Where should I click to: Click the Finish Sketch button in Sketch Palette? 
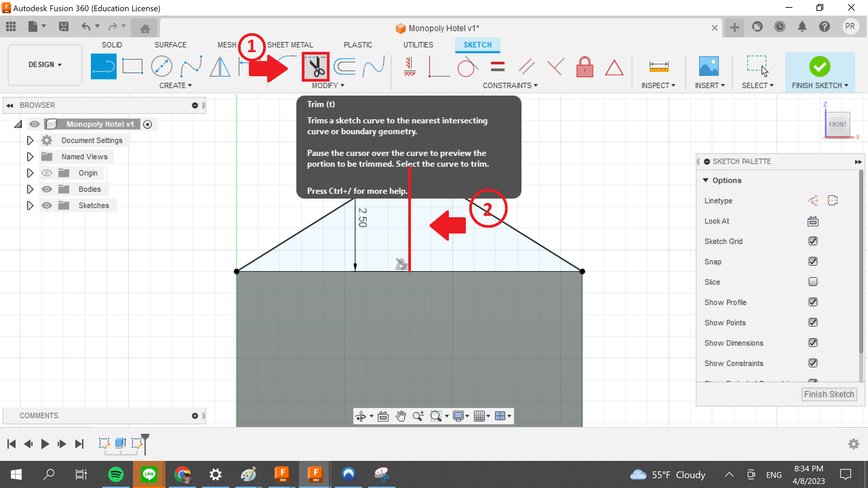pos(829,394)
